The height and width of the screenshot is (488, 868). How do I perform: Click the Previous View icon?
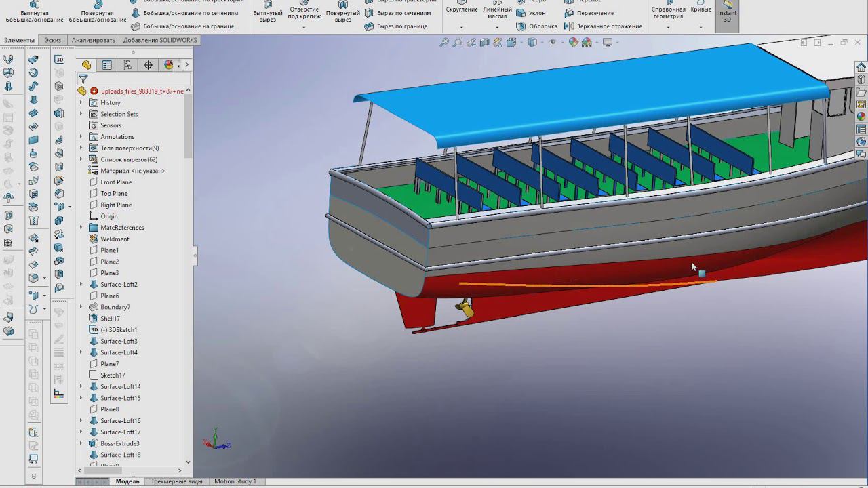(x=471, y=42)
